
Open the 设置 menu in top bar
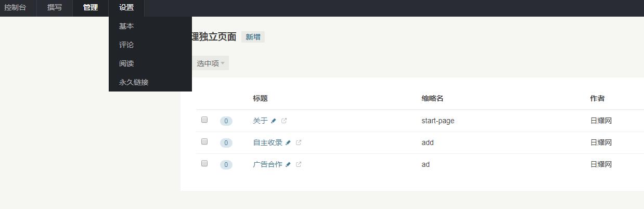click(x=126, y=8)
